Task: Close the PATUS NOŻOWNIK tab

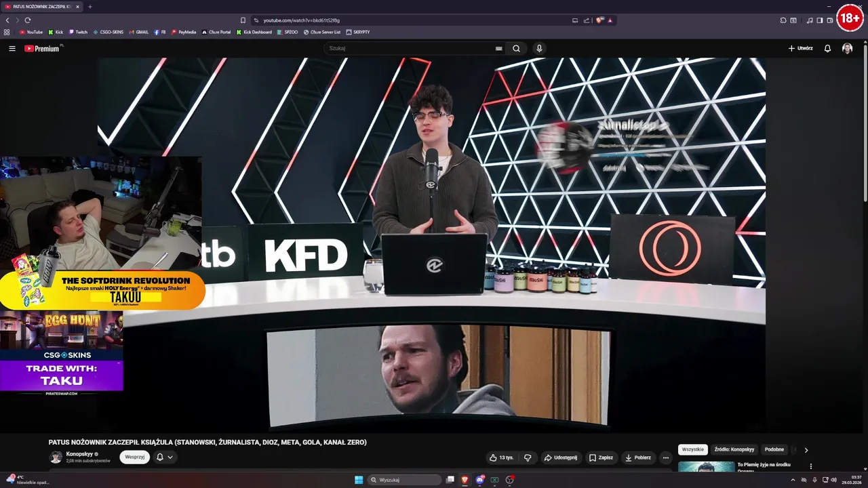Action: click(77, 7)
